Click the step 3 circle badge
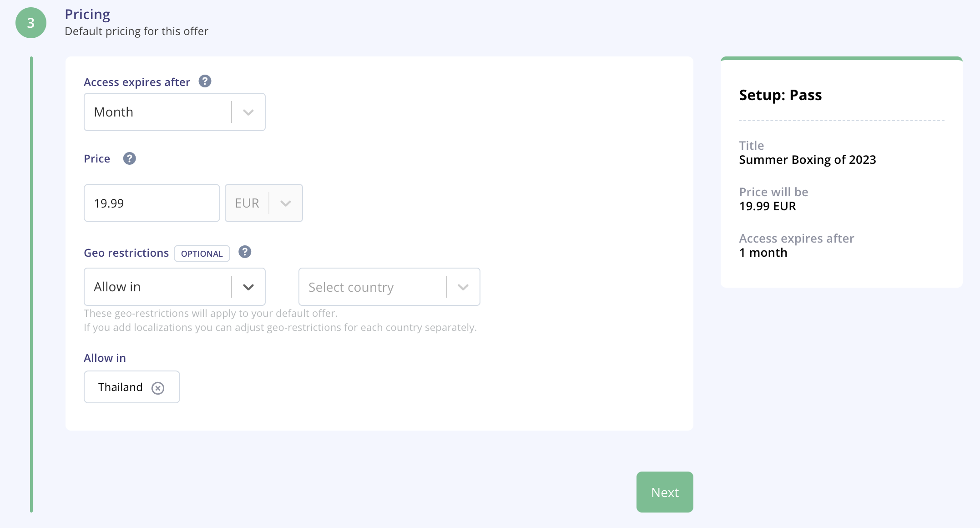The width and height of the screenshot is (980, 528). click(x=31, y=23)
